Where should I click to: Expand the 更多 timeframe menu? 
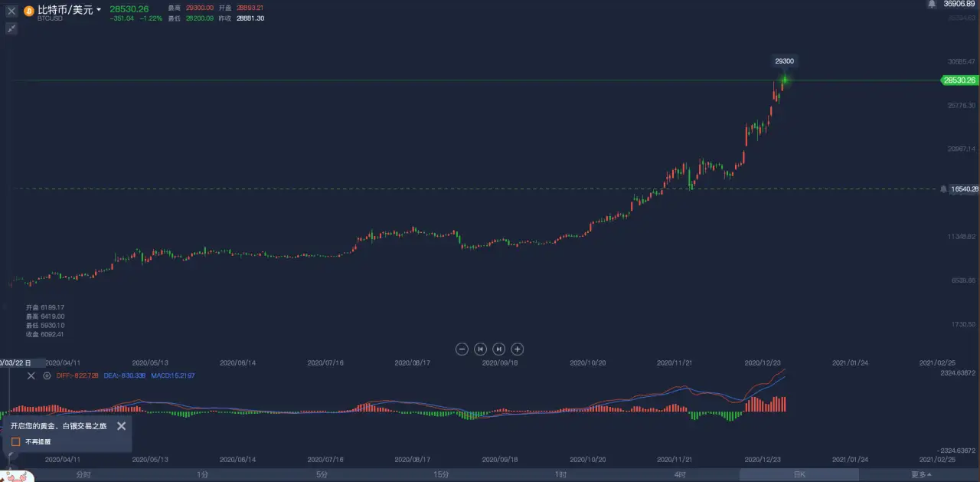[x=921, y=475]
